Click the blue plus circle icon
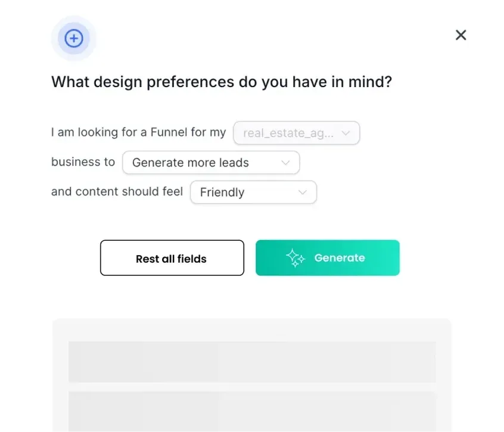Image resolution: width=504 pixels, height=432 pixels. tap(73, 39)
